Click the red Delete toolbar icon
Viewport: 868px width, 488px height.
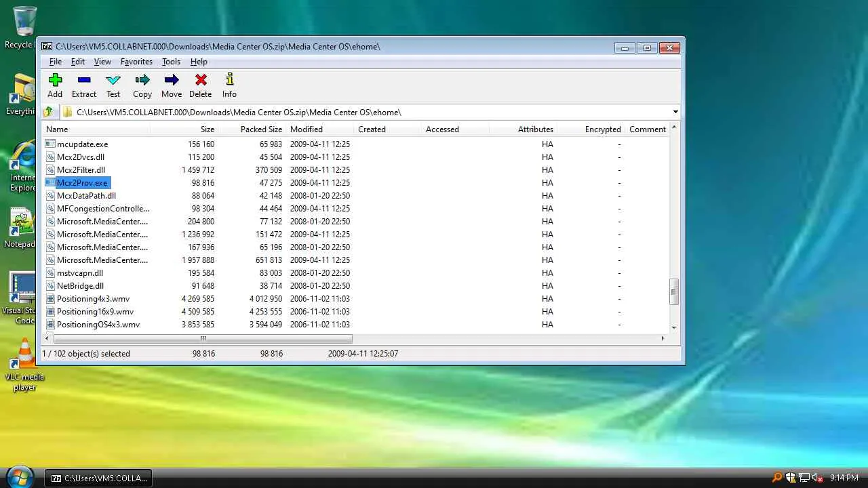(x=201, y=81)
